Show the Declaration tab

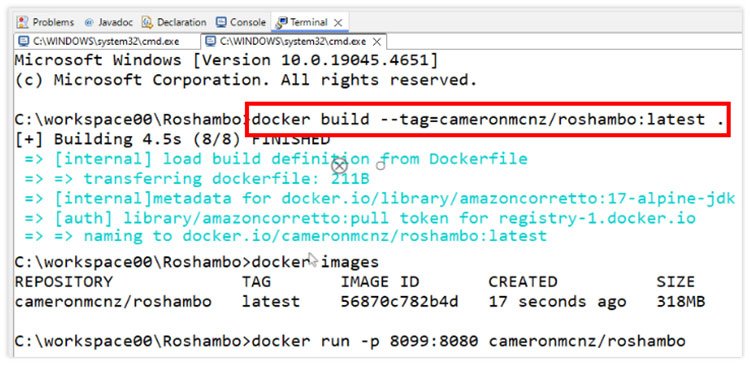(175, 22)
